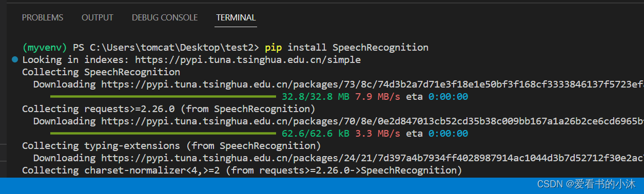This screenshot has width=644, height=194.
Task: Click the (myvenv) environment prompt label
Action: coord(45,48)
